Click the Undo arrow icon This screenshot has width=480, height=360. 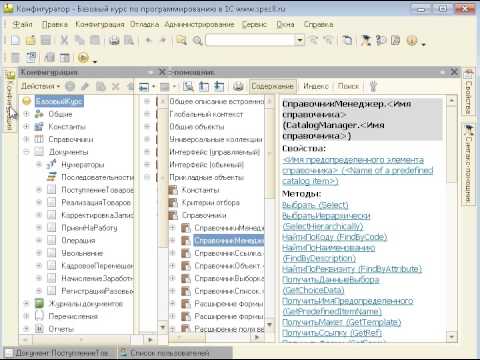pyautogui.click(x=149, y=41)
